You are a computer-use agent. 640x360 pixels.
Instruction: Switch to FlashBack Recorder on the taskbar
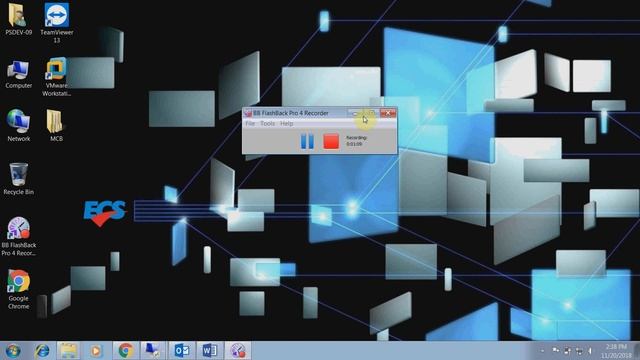(238, 351)
